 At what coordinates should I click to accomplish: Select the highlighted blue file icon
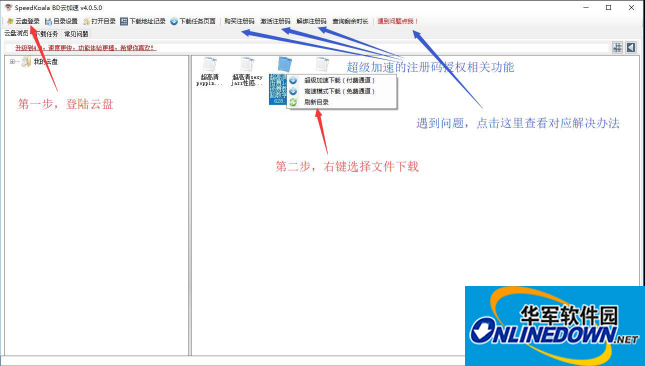tap(284, 64)
